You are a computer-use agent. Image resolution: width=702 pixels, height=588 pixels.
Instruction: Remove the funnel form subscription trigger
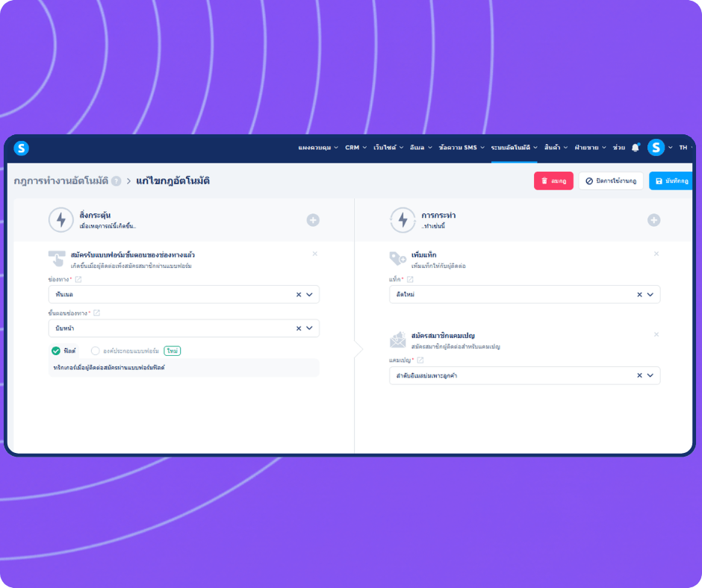(x=314, y=254)
